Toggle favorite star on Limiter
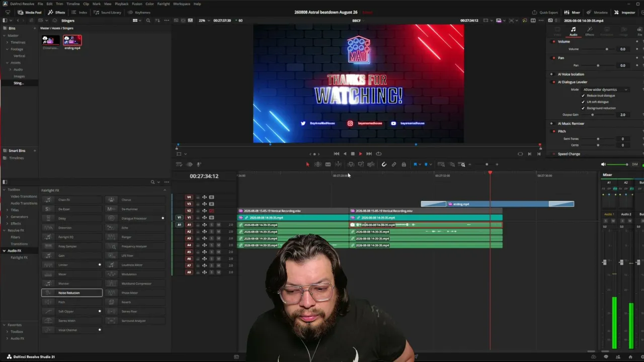The image size is (644, 362). pos(100,265)
